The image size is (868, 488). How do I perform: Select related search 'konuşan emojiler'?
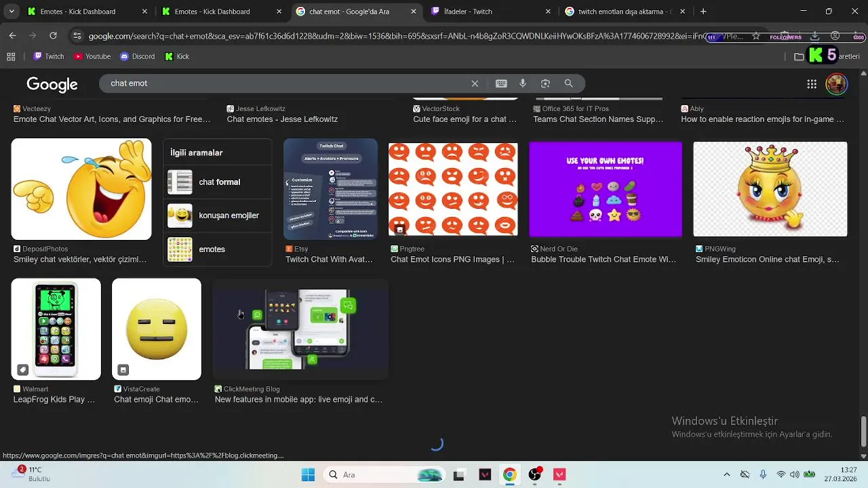pos(217,216)
